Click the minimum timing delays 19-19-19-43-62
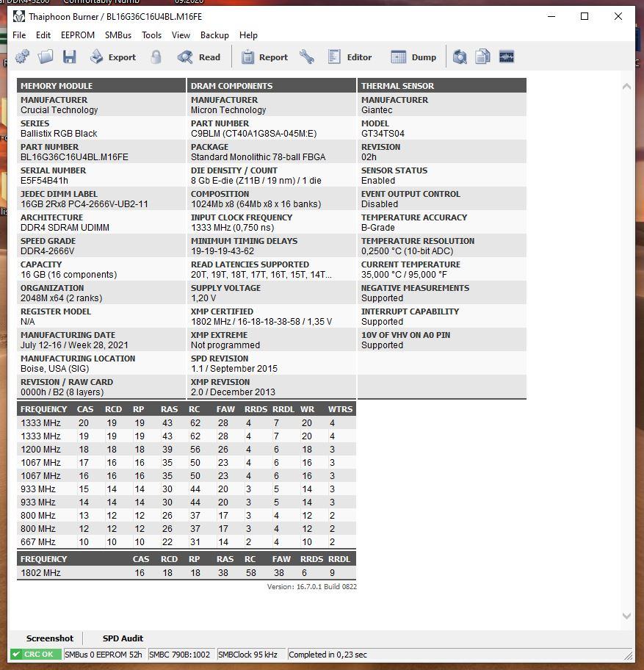 coord(222,251)
